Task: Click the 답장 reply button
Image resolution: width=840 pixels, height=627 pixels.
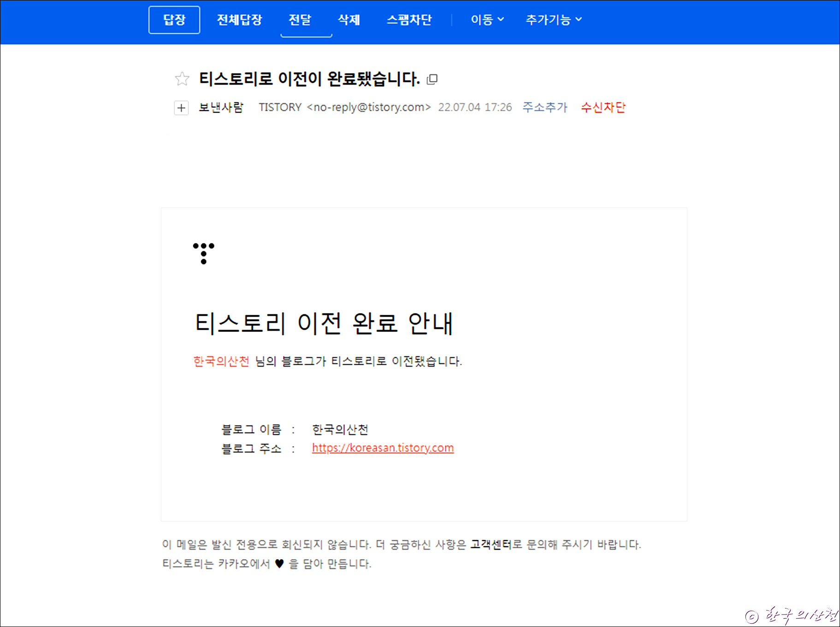Action: pyautogui.click(x=174, y=20)
